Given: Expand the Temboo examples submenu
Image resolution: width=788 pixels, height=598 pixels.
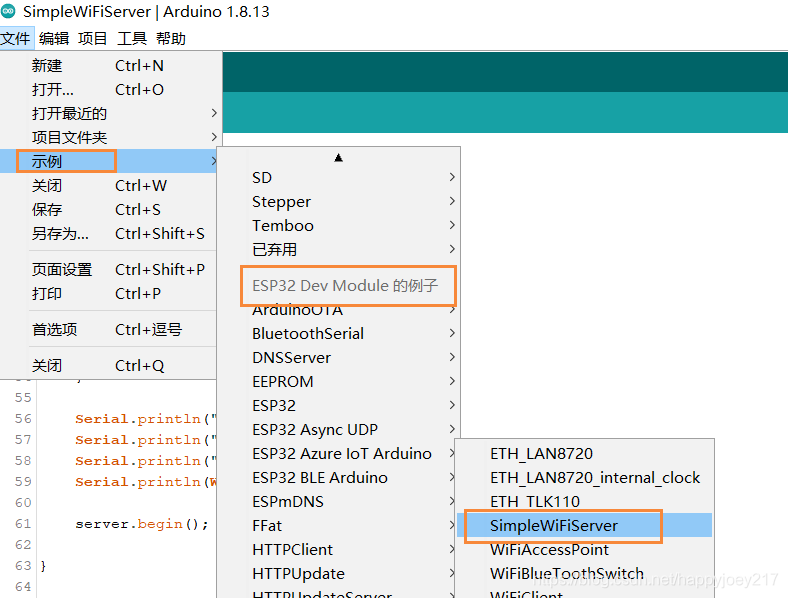Looking at the screenshot, I should tap(339, 226).
